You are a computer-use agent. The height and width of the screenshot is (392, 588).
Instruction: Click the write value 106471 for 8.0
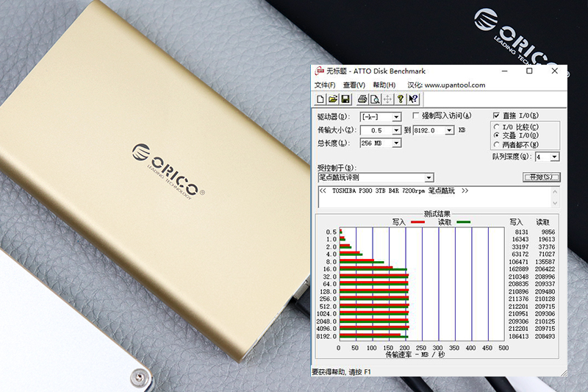[518, 262]
